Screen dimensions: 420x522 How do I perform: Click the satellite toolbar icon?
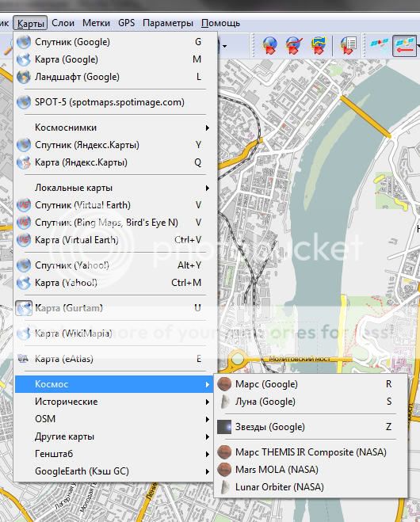click(x=379, y=46)
